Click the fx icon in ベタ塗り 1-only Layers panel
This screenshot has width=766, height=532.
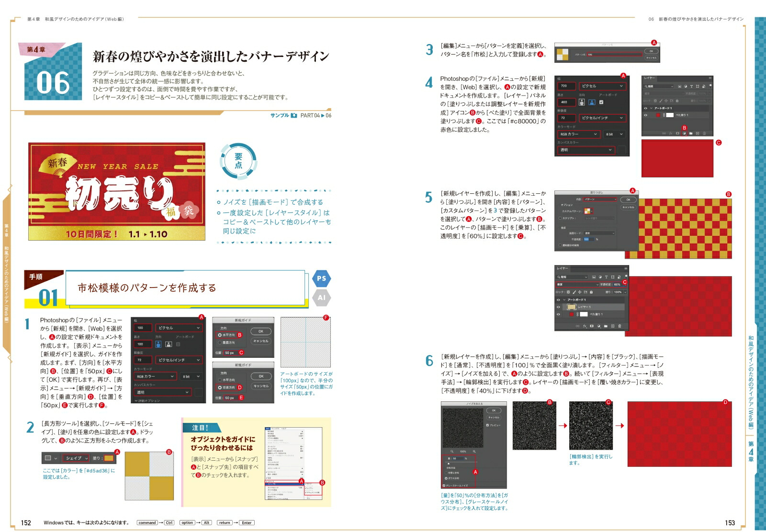coord(671,133)
